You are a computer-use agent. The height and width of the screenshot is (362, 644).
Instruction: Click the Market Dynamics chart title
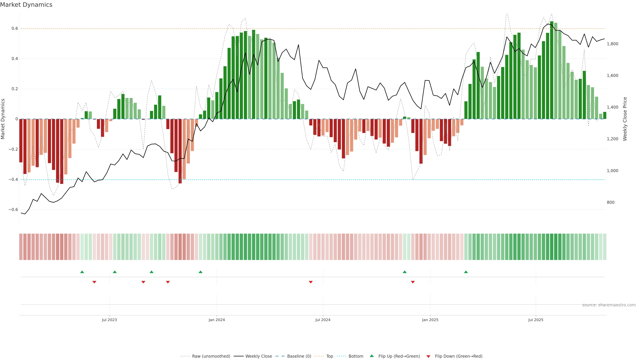pos(26,5)
